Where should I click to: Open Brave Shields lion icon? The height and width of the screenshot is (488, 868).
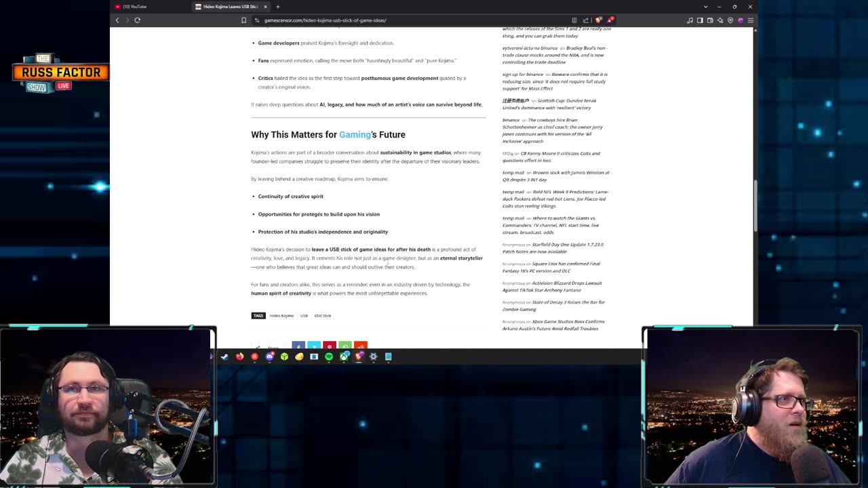click(x=598, y=20)
